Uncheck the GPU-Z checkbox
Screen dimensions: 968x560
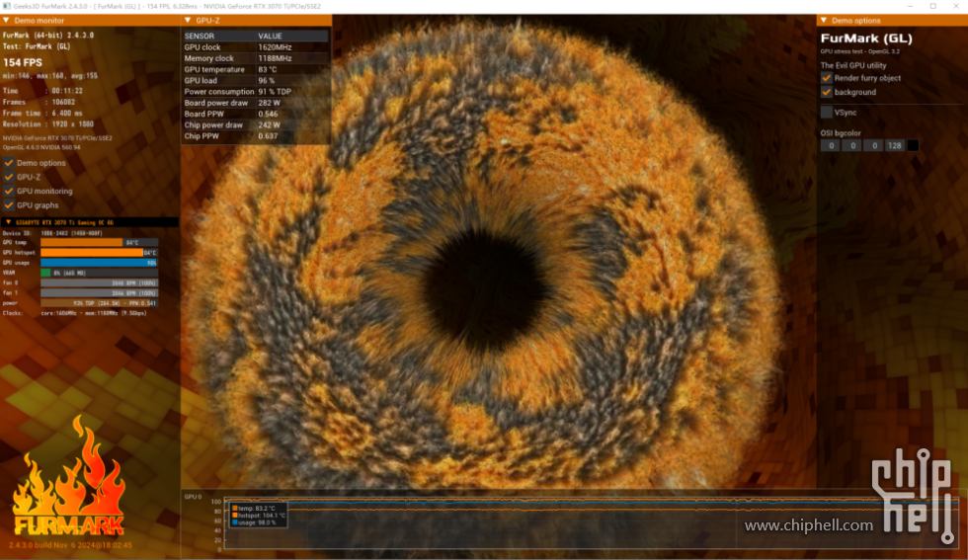tap(9, 177)
